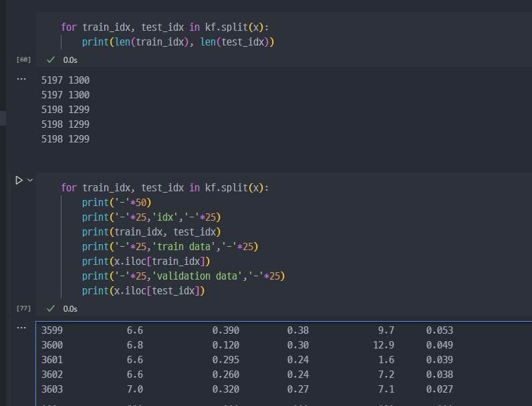Viewport: 532px width, 406px height.
Task: Select output row with index 3600
Action: point(247,345)
